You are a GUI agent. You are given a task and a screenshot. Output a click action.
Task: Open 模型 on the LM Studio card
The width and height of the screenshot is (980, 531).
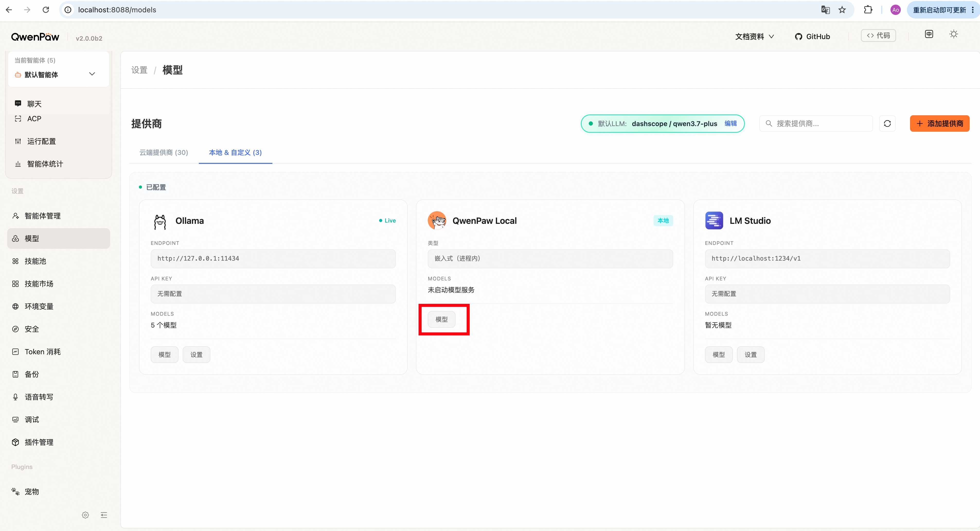719,355
